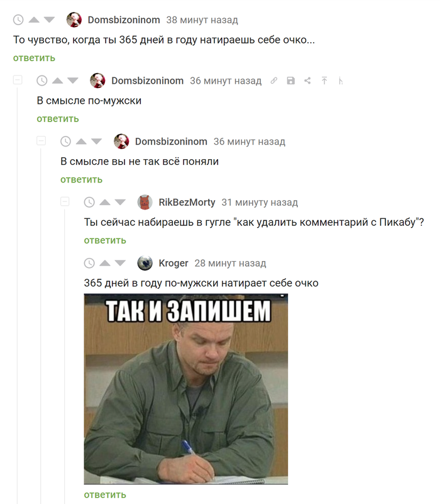Downvote Kroger's comment
Screen dimensions: 440x504
click(x=120, y=263)
